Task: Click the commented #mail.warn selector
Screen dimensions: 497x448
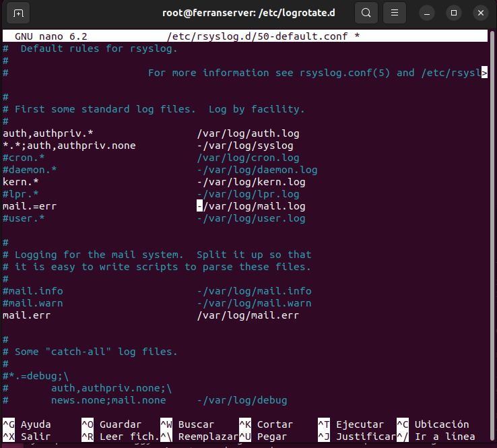Action: coord(33,303)
